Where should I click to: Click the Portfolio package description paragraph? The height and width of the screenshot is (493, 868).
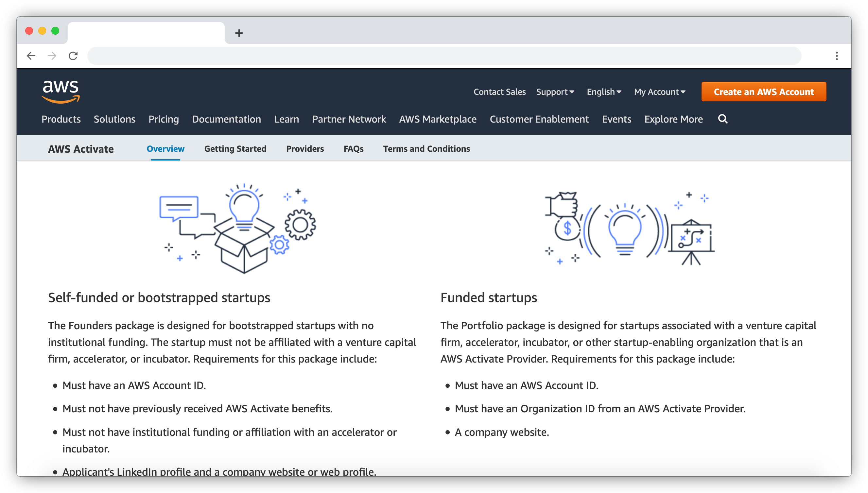[628, 342]
